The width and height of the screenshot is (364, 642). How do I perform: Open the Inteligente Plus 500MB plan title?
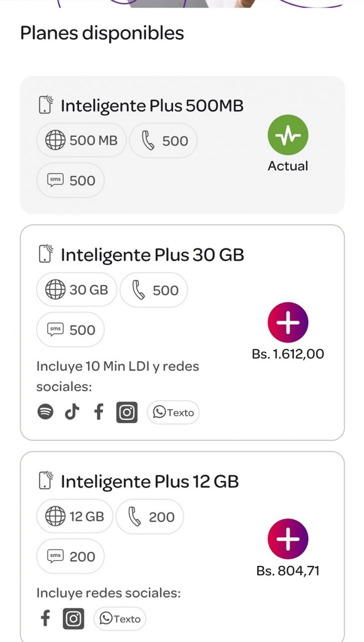pos(151,106)
